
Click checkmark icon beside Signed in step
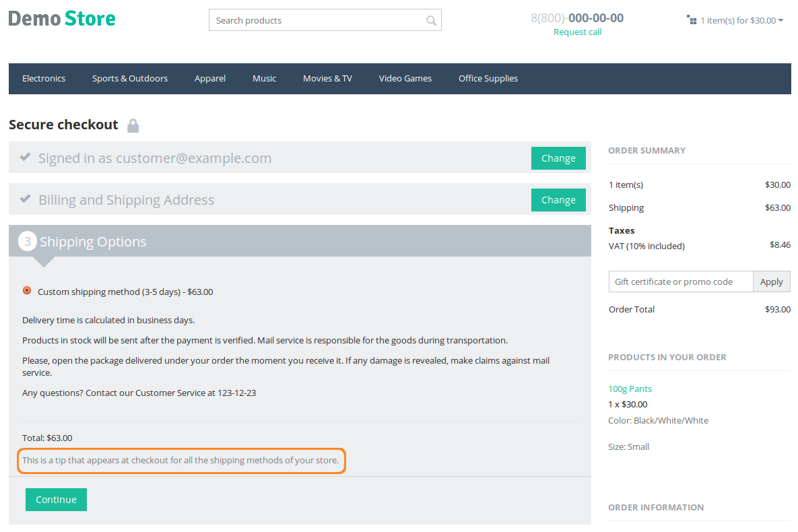[x=25, y=158]
